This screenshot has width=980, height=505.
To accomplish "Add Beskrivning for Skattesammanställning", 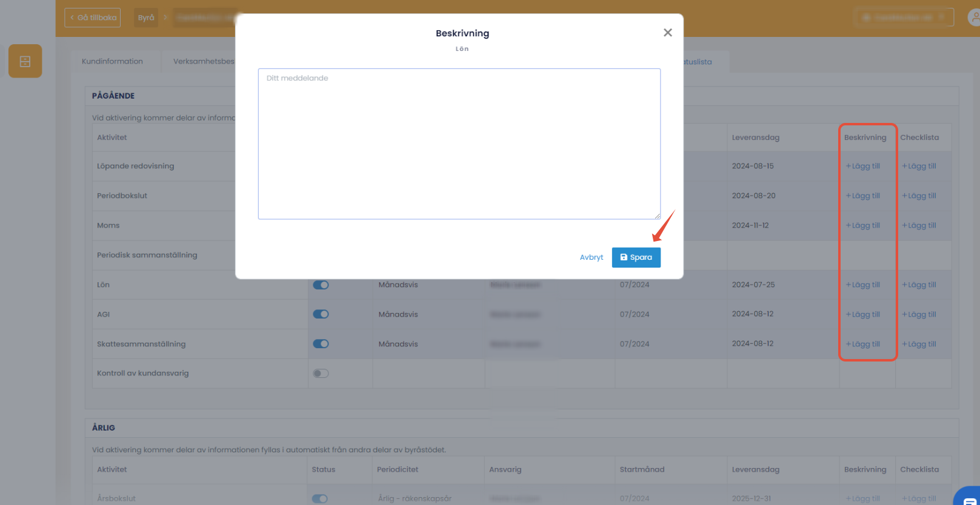I will coord(863,344).
